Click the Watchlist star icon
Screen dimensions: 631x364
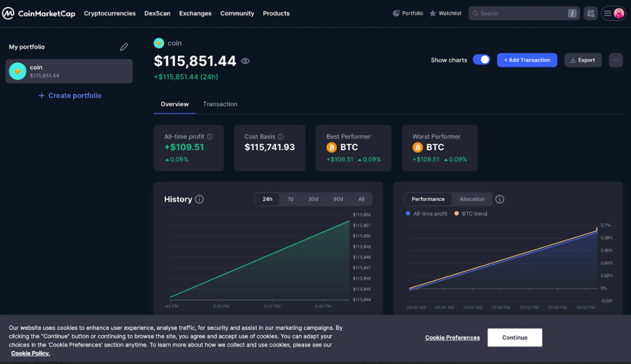click(x=433, y=13)
